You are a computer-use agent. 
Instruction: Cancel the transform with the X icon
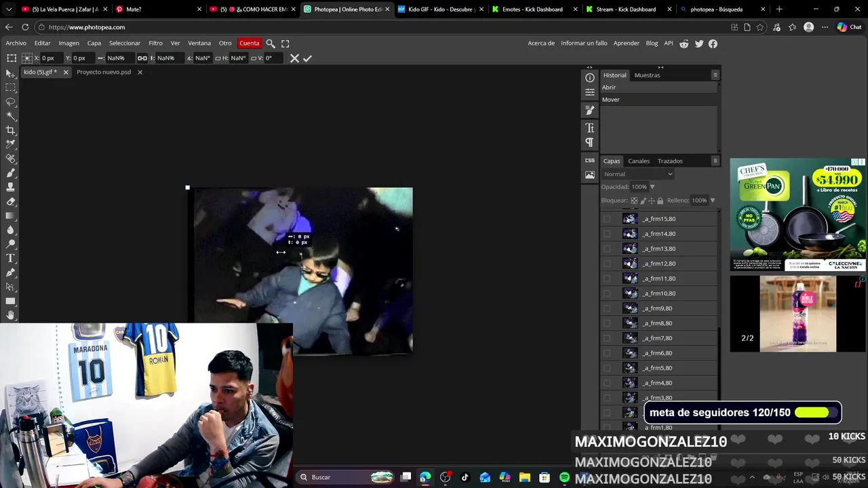pos(294,58)
